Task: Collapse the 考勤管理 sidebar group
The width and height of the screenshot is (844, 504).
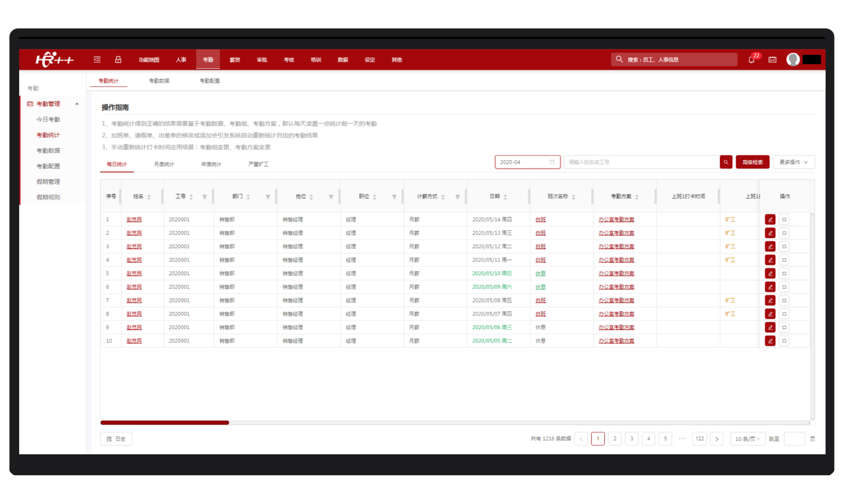Action: tap(77, 104)
